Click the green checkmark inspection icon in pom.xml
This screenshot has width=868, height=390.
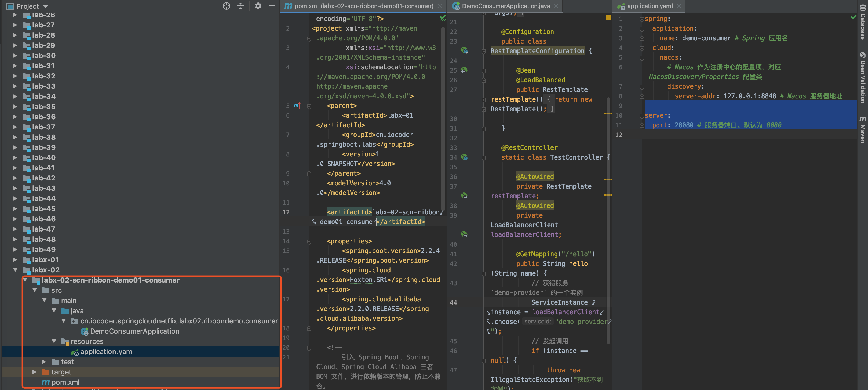(x=442, y=18)
